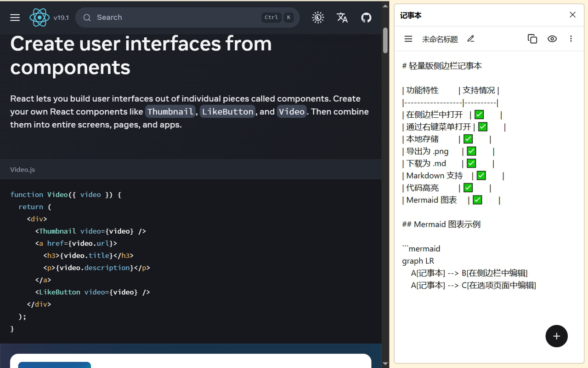Click the "Create user interfaces from components" heading
Viewport: 588px width, 368px height.
point(141,56)
